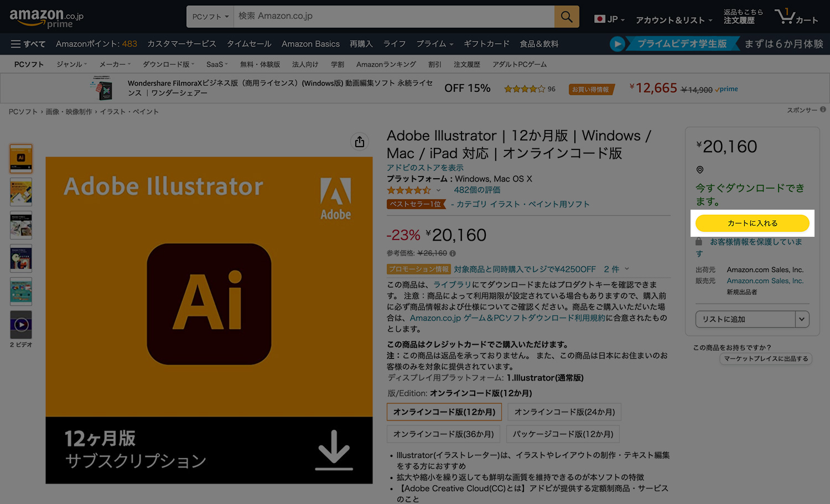Open the main Adobe Illustrator product image
Image resolution: width=830 pixels, height=504 pixels.
209,320
